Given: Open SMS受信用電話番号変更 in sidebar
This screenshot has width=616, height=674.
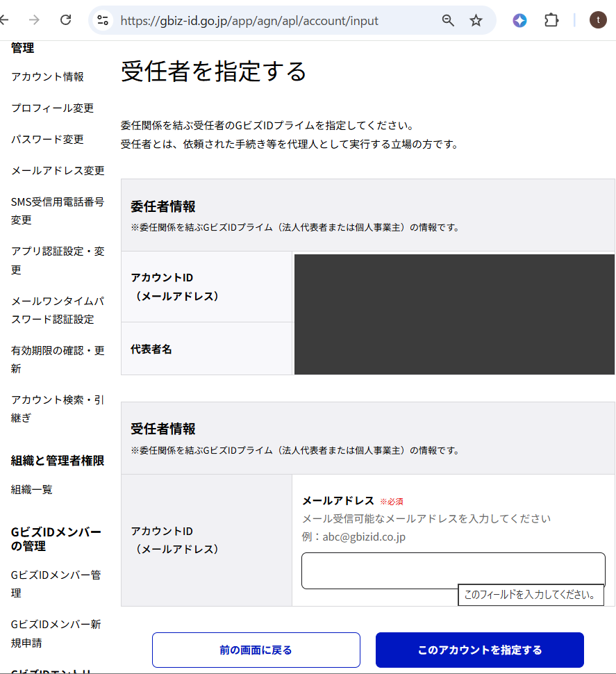Looking at the screenshot, I should click(58, 211).
